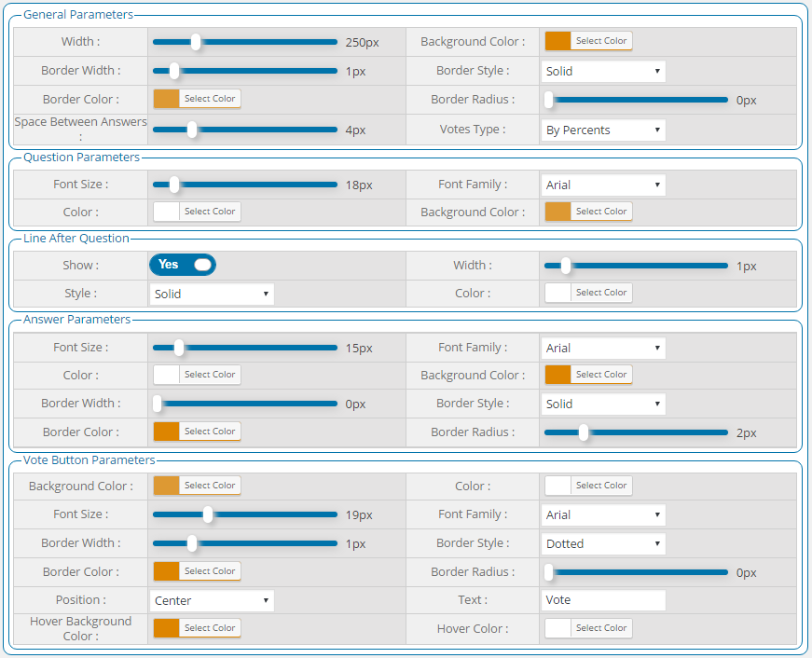Open General Parameters Border Style dropdown
Viewport: 812px width, 658px height.
click(603, 71)
